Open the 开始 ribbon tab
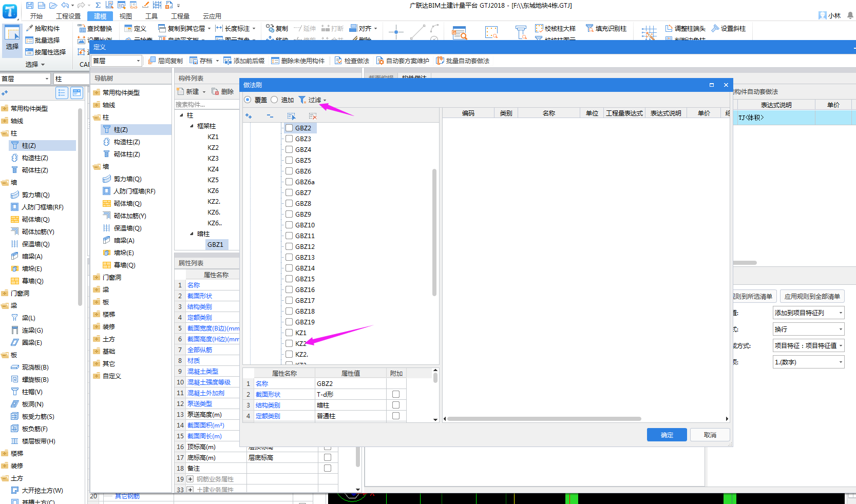Screen dimensions: 856x504 [36, 16]
